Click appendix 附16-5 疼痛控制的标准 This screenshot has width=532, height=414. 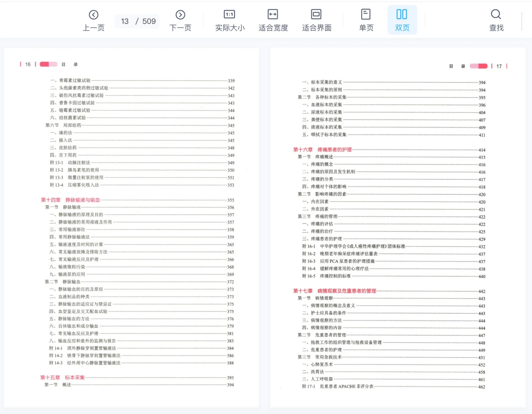tap(326, 276)
